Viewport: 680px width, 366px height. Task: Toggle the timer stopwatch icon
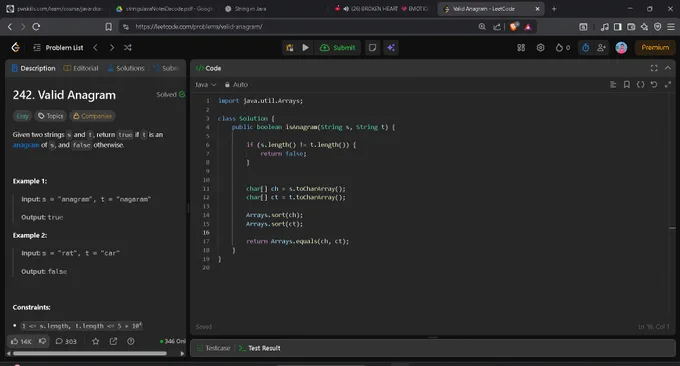pyautogui.click(x=585, y=48)
